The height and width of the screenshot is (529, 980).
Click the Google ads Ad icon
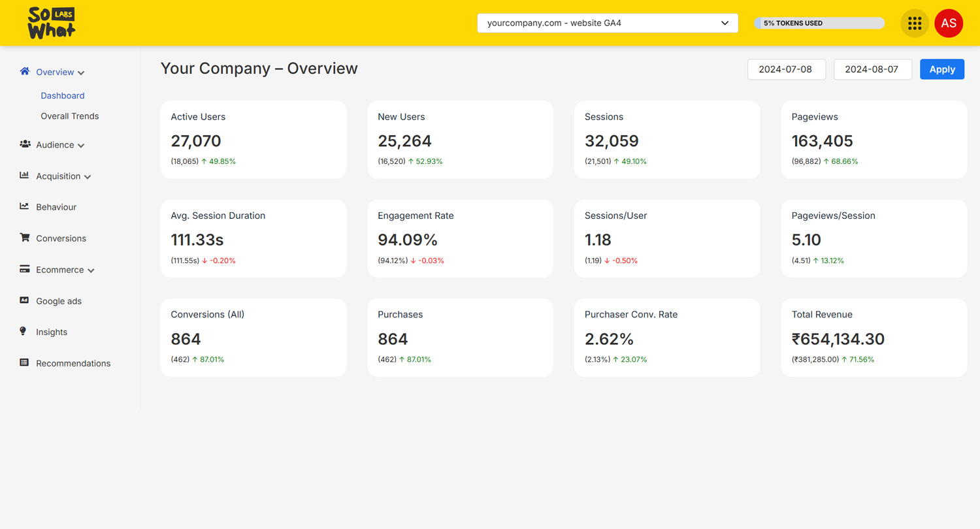(24, 300)
